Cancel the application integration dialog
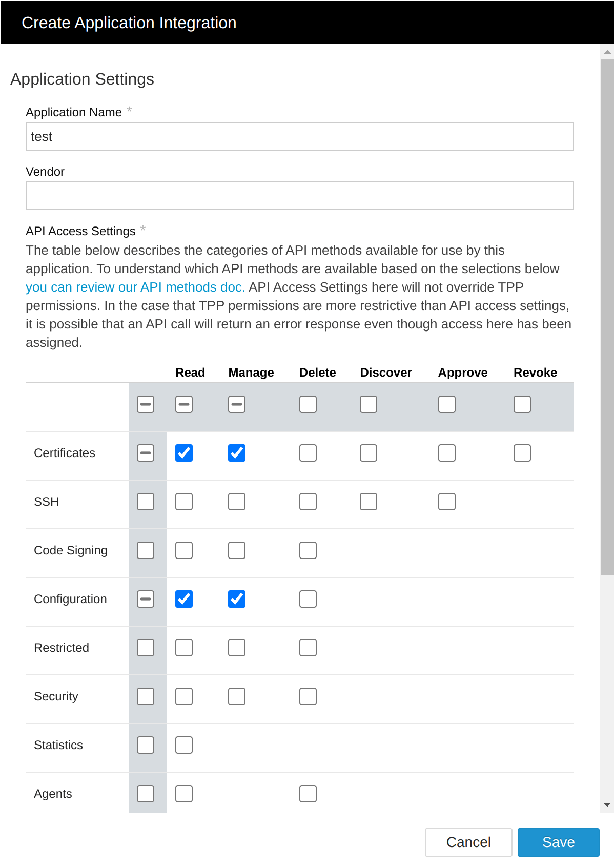Viewport: 614px width, 868px height. tap(468, 842)
